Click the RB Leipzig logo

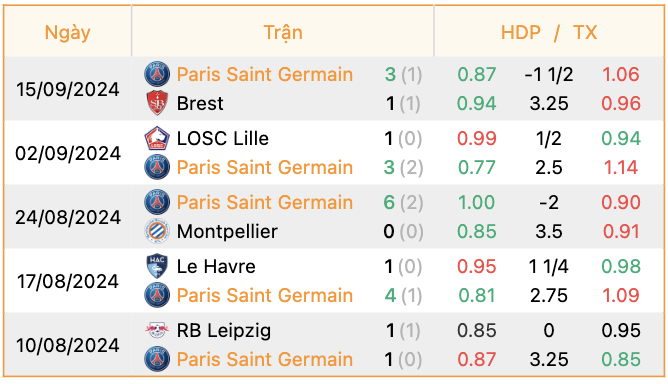pyautogui.click(x=157, y=330)
